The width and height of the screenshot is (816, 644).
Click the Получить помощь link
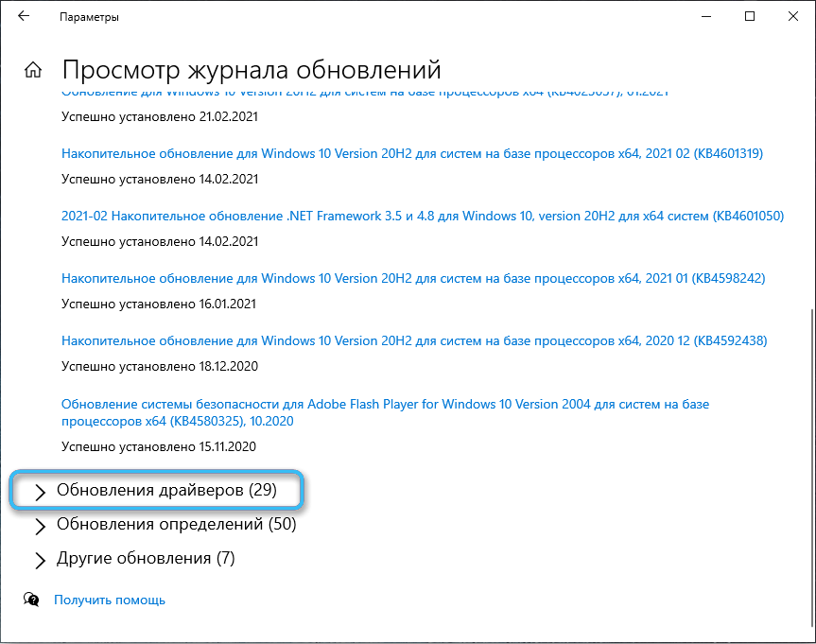pos(110,600)
